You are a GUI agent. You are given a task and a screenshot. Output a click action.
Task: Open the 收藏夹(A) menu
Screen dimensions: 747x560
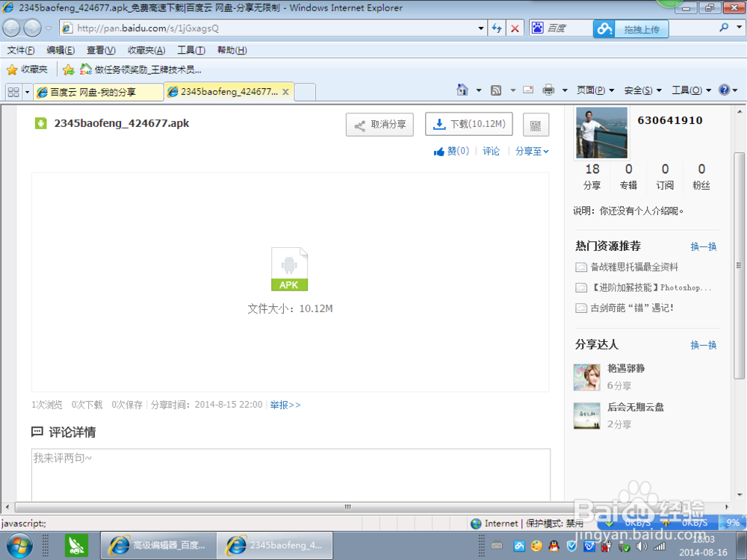coord(146,50)
